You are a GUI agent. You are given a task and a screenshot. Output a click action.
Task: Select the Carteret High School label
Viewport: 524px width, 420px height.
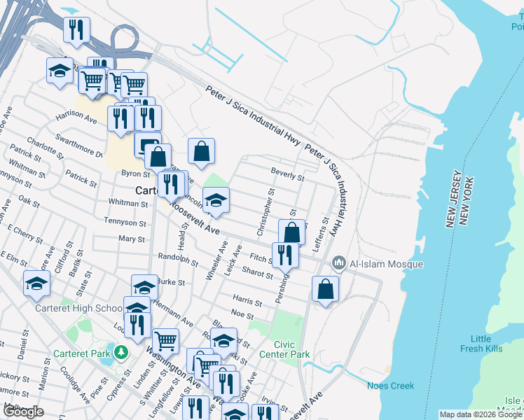[79, 308]
